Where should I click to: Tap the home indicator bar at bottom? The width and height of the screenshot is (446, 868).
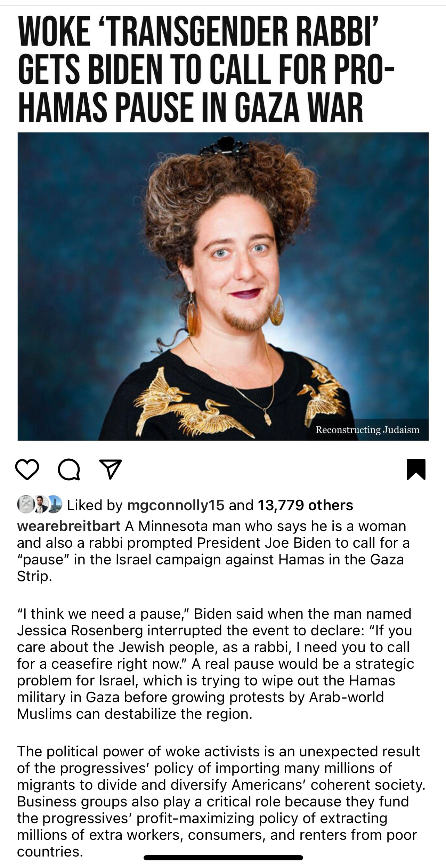click(x=223, y=858)
